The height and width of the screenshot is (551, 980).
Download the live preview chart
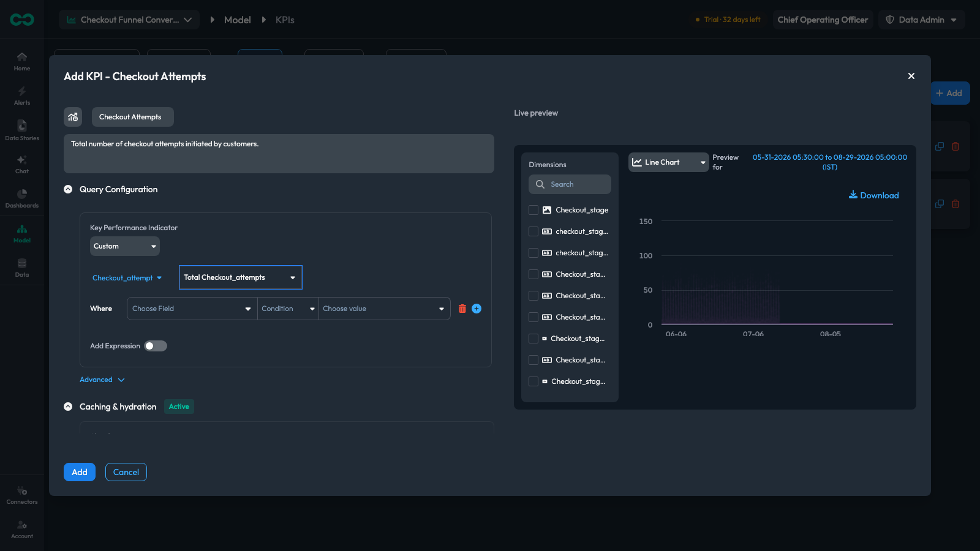pyautogui.click(x=873, y=195)
